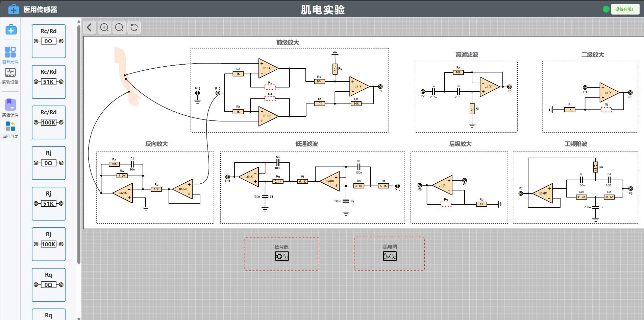Click the 高通滤波 section title
The image size is (644, 320).
(x=467, y=54)
